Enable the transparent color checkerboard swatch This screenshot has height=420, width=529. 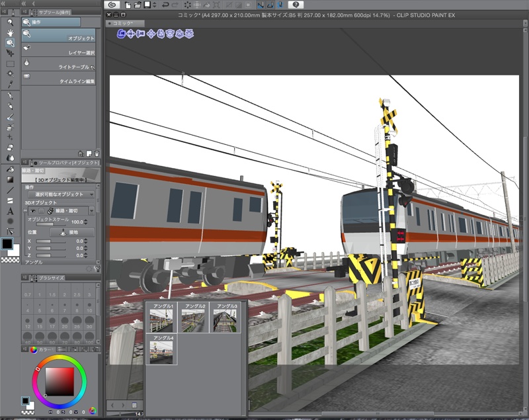point(9,260)
